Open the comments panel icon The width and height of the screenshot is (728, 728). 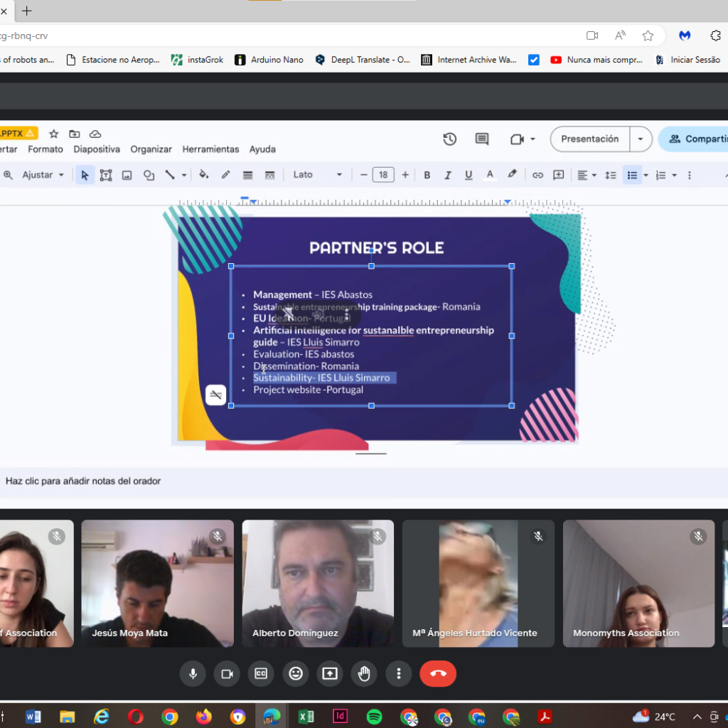tap(482, 139)
